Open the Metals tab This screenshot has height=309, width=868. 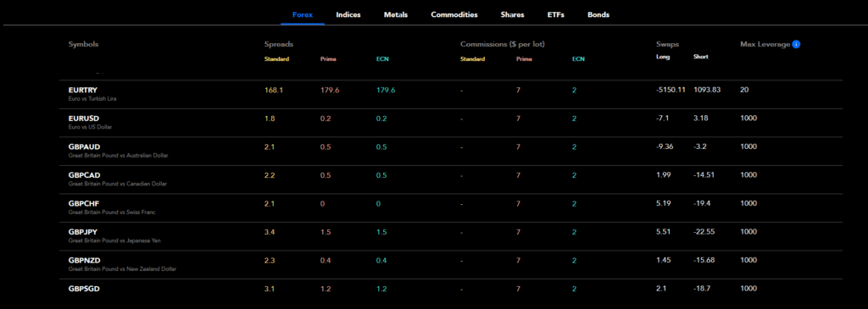(396, 15)
